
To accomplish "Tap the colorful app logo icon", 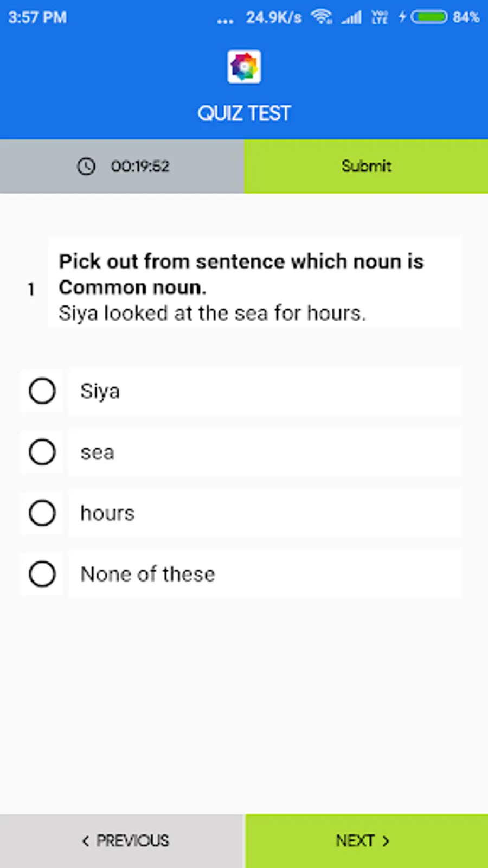I will coord(244,67).
